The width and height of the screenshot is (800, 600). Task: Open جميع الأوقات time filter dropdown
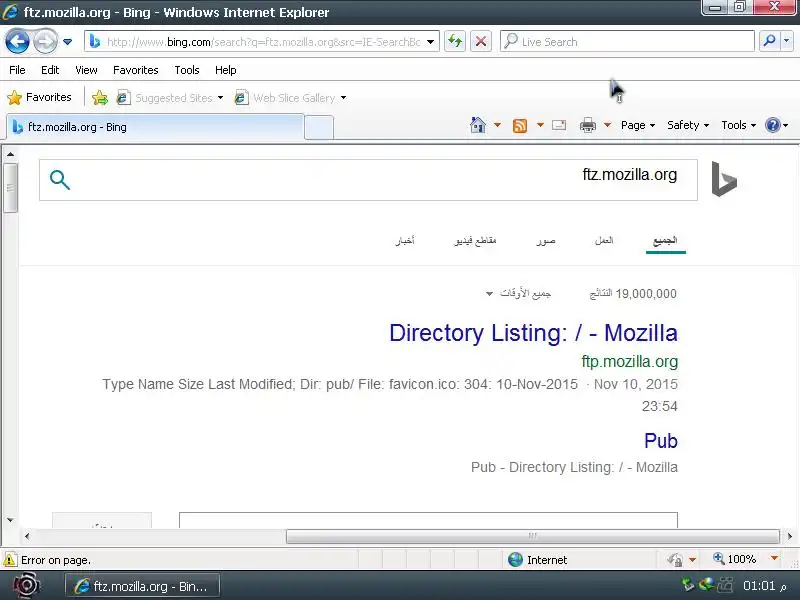[518, 293]
